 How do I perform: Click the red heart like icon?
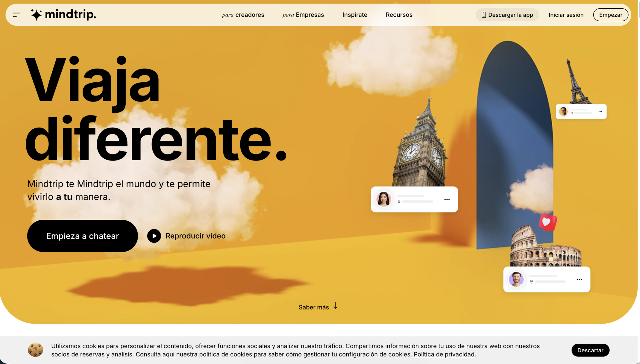[x=548, y=222]
